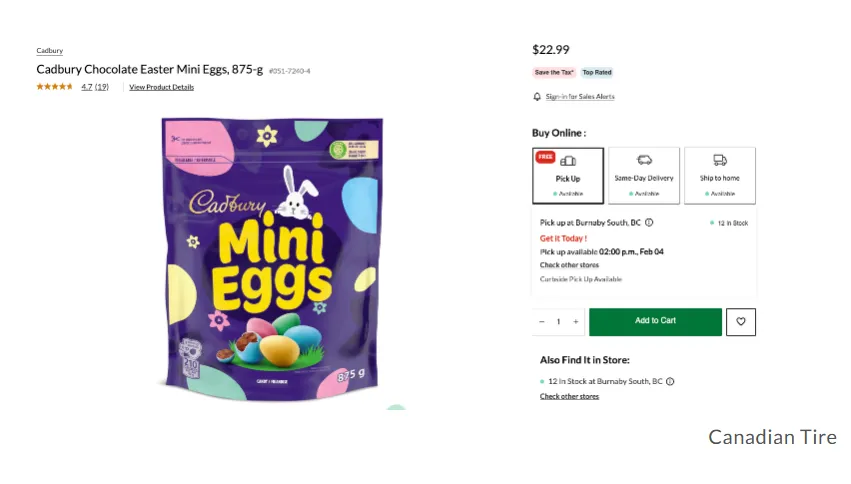Add item to wishlist with heart icon
The height and width of the screenshot is (484, 851).
(741, 322)
